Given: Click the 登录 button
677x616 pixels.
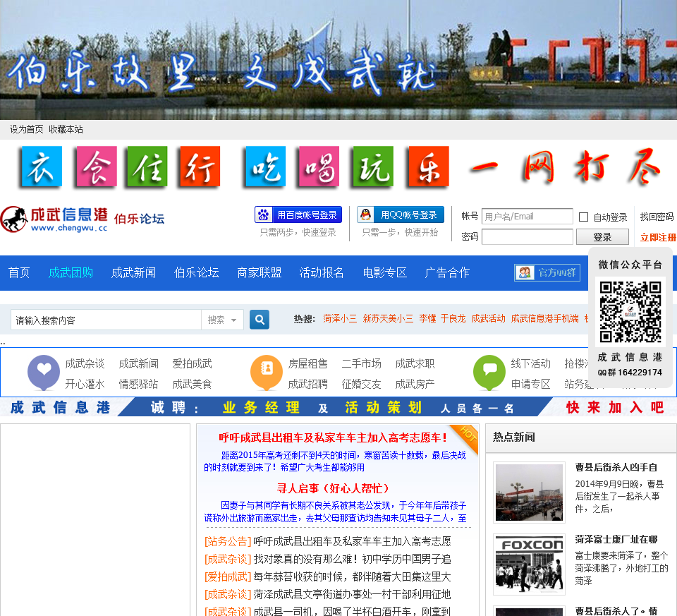Looking at the screenshot, I should [x=602, y=236].
